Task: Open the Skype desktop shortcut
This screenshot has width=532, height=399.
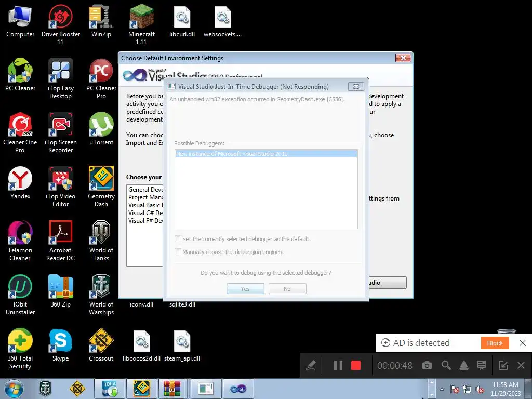Action: (x=60, y=345)
